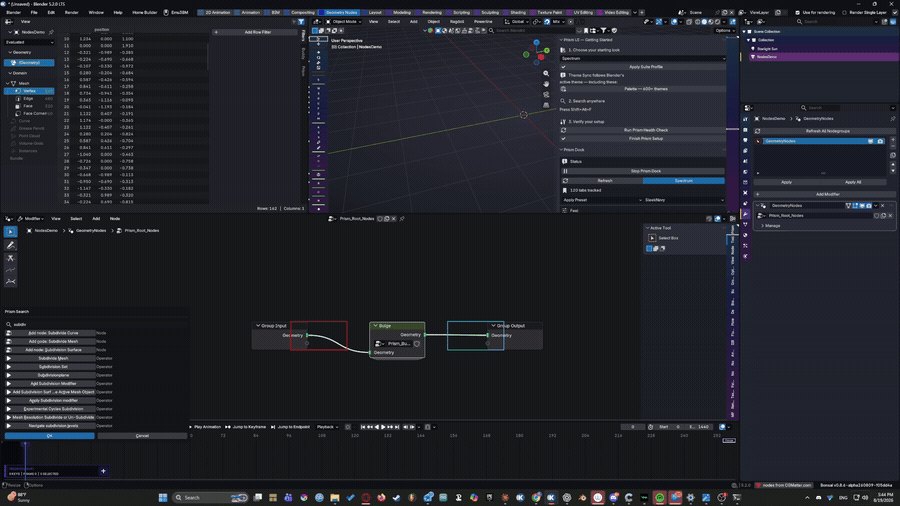Open the SleekNavy preset dropdown
The image size is (900, 506).
pyautogui.click(x=684, y=200)
